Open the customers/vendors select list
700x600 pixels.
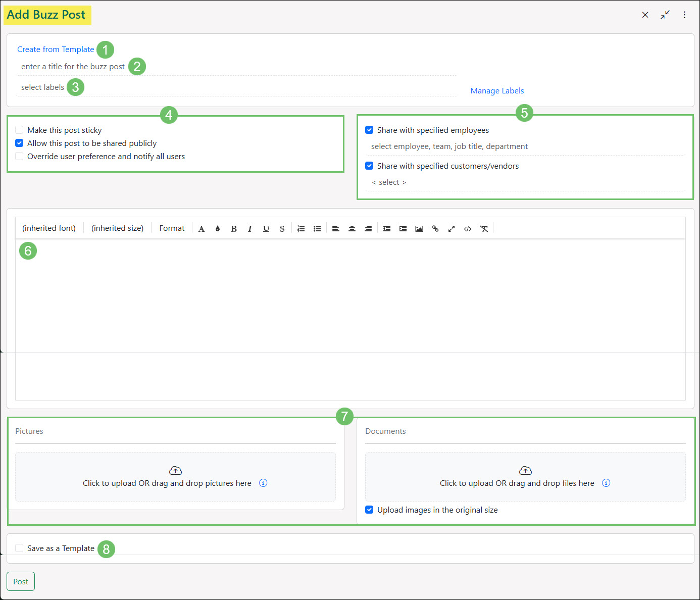pos(389,182)
